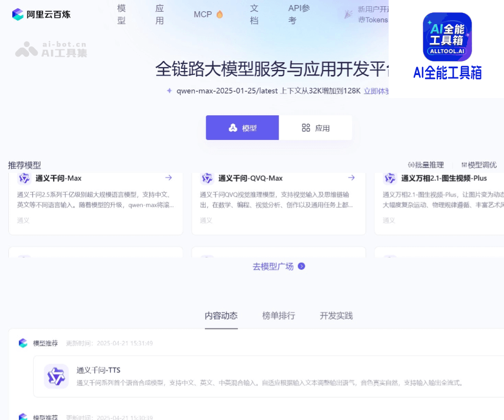Click the sparkle icon before qwen-max announcement

[169, 91]
